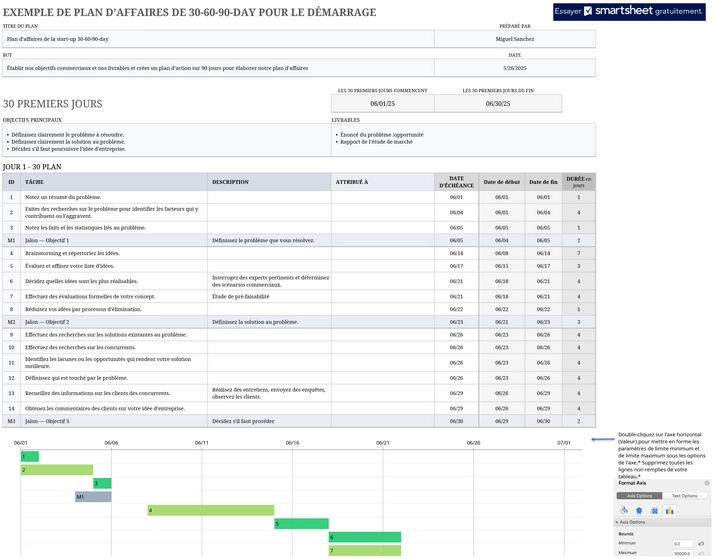Select Gantt bar 5 in the chart
713x559 pixels.
301,524
